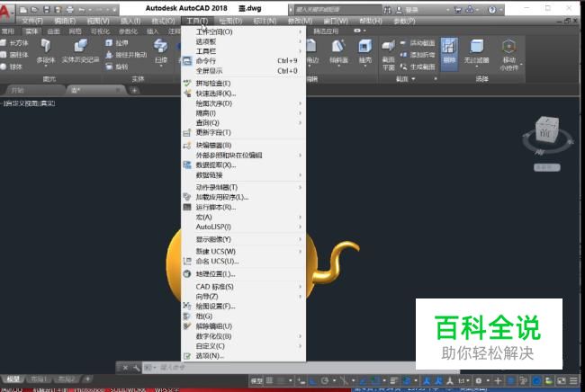Open the 新建 UCS(W) submenu
The height and width of the screenshot is (392, 585).
tap(243, 251)
